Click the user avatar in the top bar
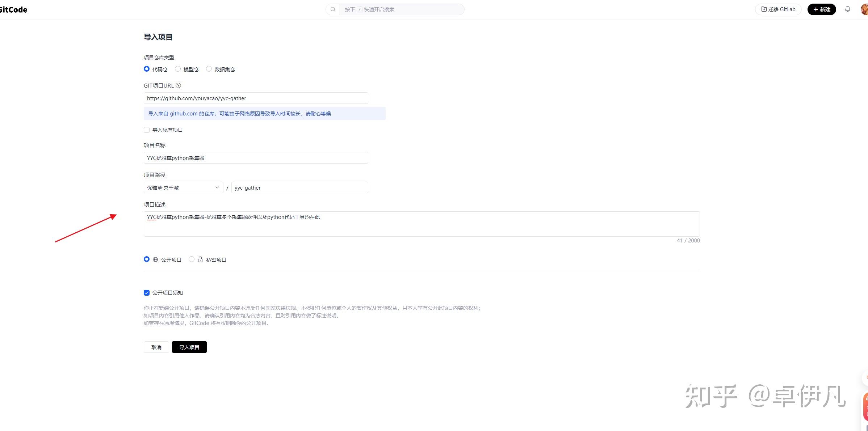This screenshot has height=431, width=868. click(865, 9)
